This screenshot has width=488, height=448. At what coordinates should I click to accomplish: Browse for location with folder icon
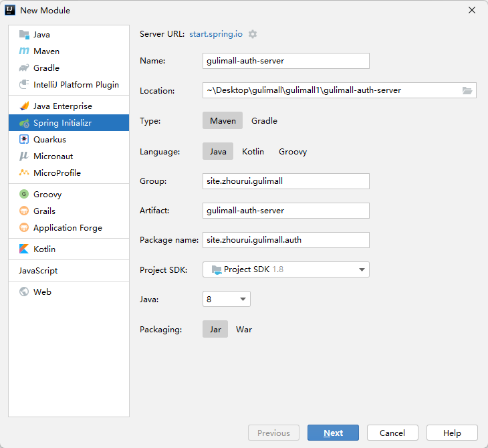coord(467,90)
